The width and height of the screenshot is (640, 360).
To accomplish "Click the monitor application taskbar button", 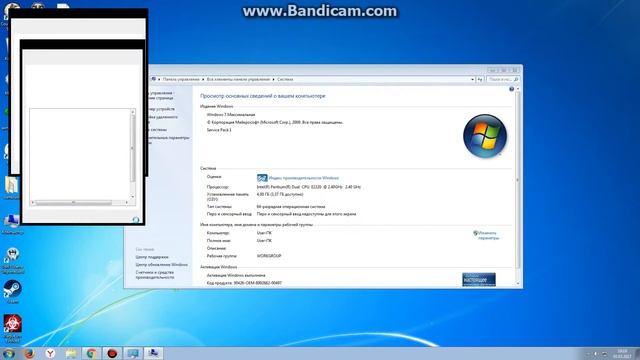I will [133, 353].
